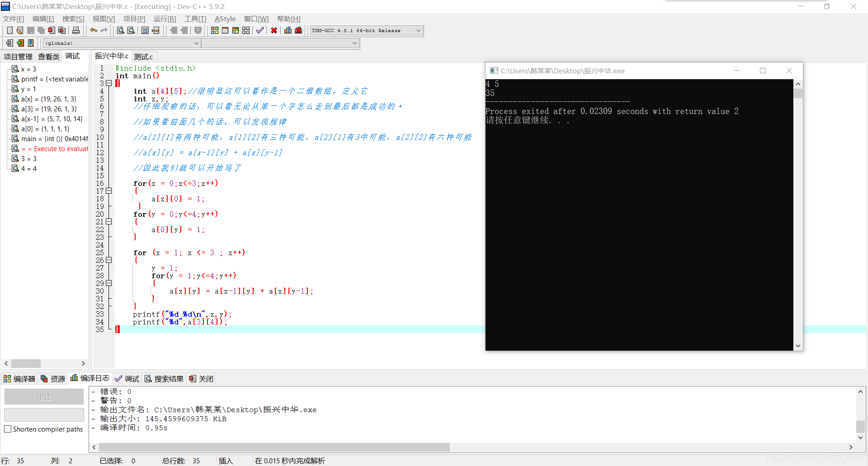The width and height of the screenshot is (868, 466).
Task: Switch to the 测试.c editor tab
Action: coord(143,57)
